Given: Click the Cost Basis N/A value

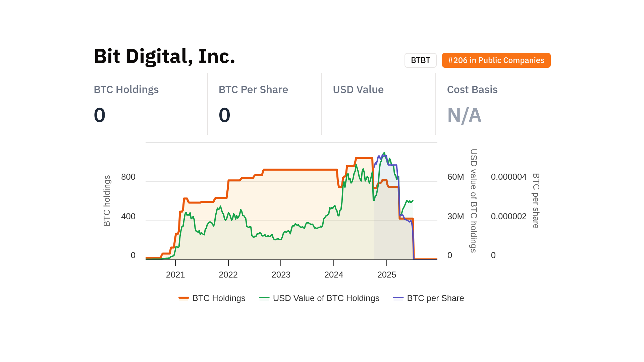Looking at the screenshot, I should tap(464, 115).
